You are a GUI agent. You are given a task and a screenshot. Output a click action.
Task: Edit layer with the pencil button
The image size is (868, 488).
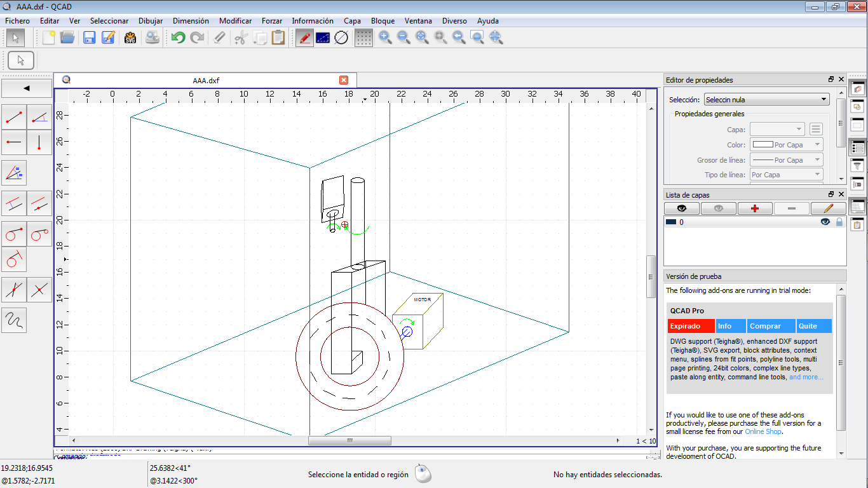click(x=829, y=208)
